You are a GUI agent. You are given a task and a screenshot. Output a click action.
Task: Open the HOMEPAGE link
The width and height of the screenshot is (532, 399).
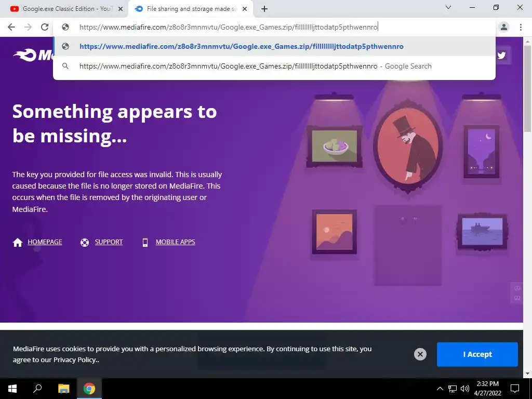coord(45,242)
